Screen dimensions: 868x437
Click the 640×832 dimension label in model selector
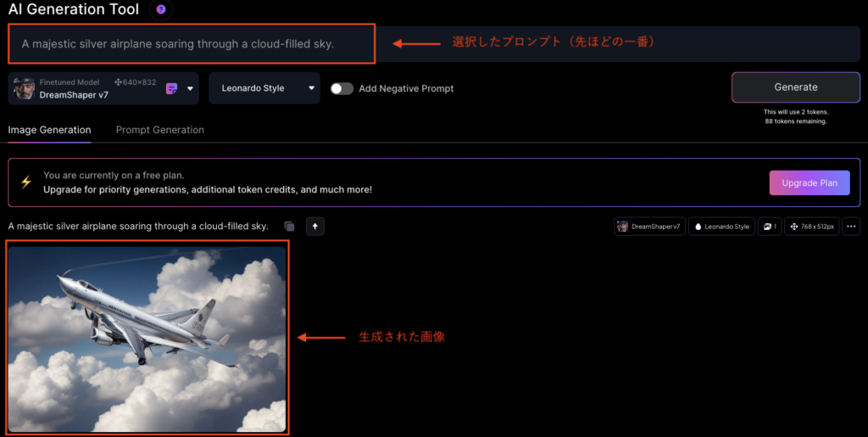coord(135,82)
